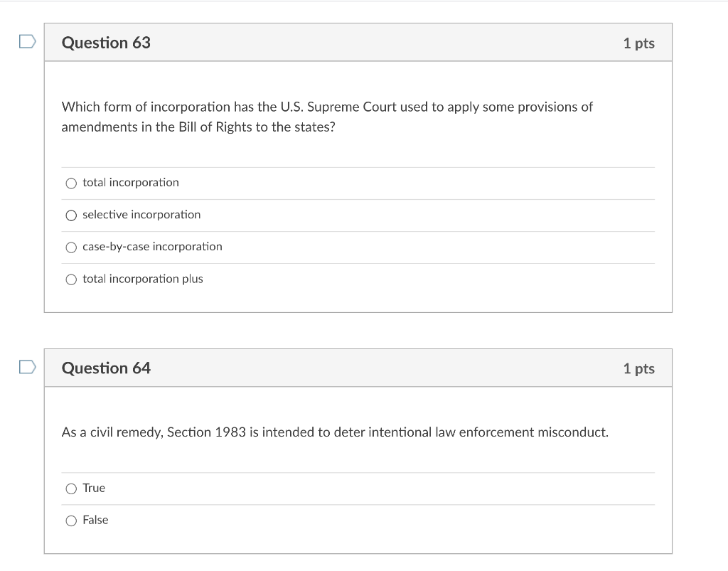
Task: Click the False answer label text
Action: (x=95, y=521)
